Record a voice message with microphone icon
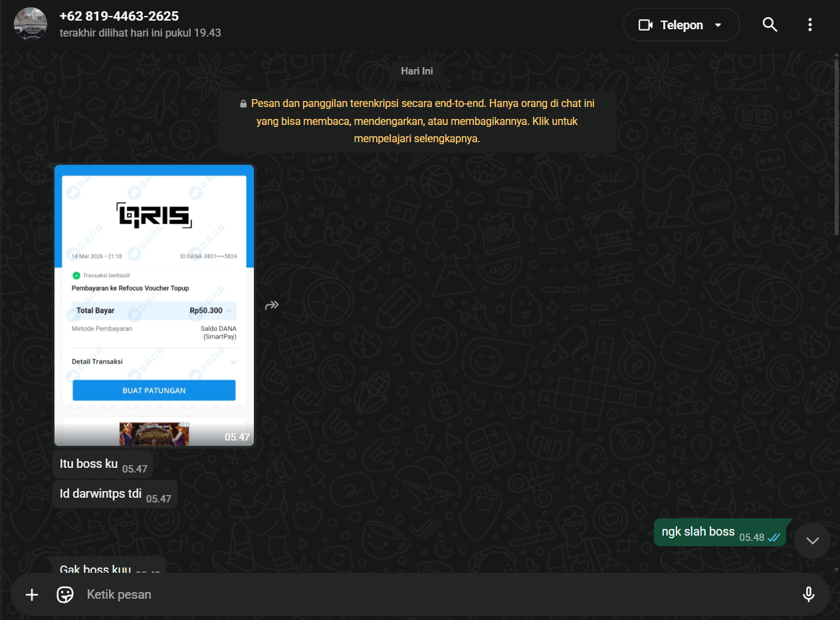840x620 pixels. (808, 594)
